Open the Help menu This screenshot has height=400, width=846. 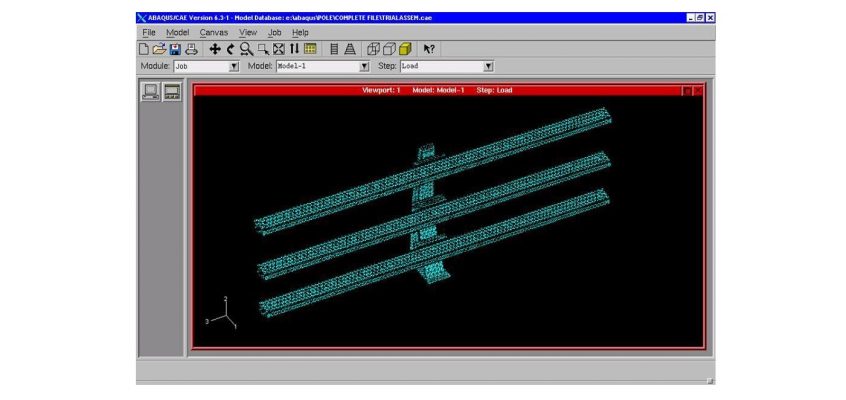click(x=300, y=32)
